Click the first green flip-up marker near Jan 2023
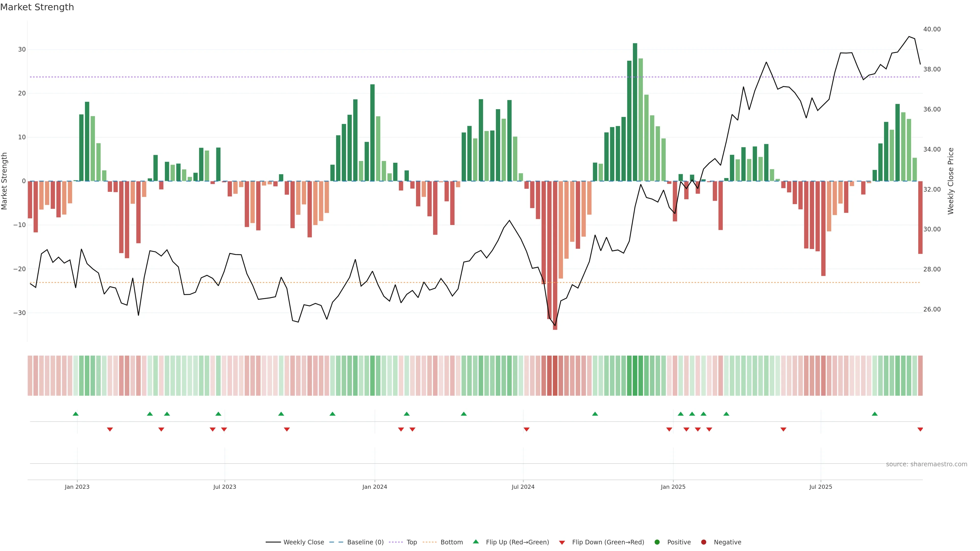Viewport: 980px width, 551px height. 76,414
